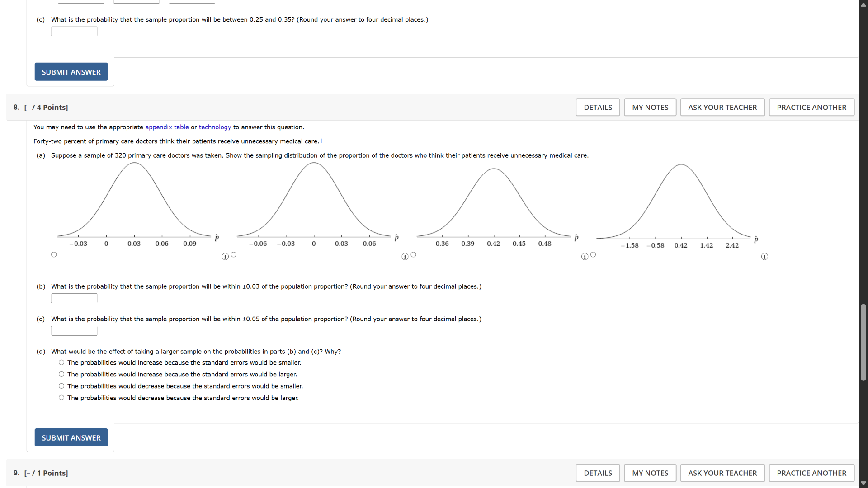This screenshot has height=488, width=868.
Task: Click the part (b) answer input field
Action: 74,298
